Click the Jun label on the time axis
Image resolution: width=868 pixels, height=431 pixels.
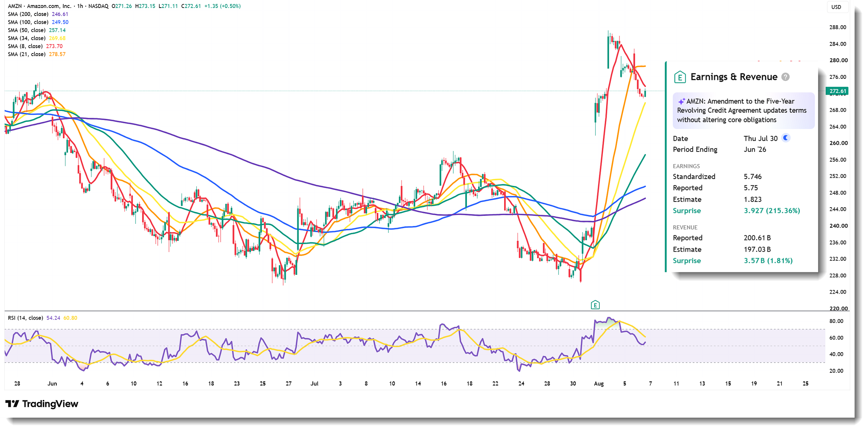[x=52, y=383]
